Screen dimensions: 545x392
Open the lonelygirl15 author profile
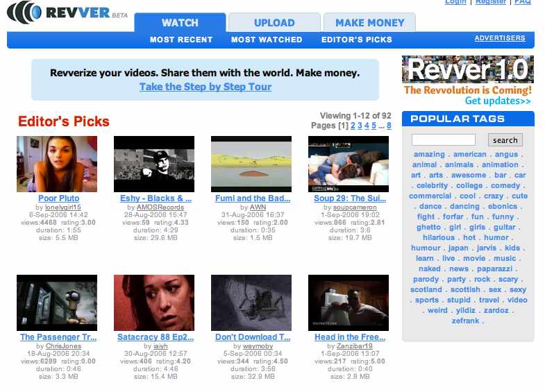(63, 207)
